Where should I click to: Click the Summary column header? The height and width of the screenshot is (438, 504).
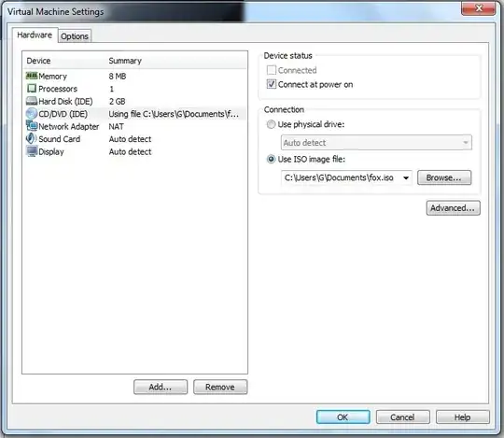click(x=125, y=61)
